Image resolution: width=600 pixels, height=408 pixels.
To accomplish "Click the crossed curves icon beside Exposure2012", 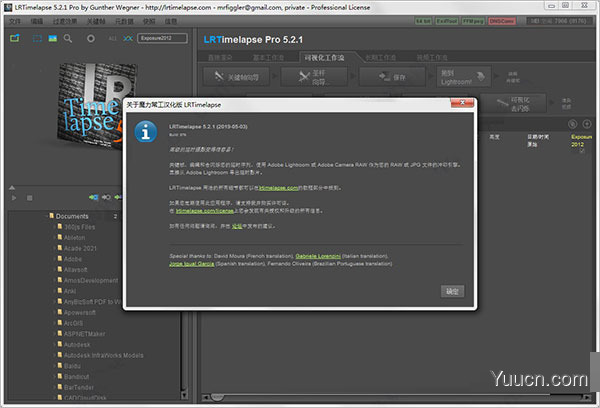I will [x=128, y=38].
